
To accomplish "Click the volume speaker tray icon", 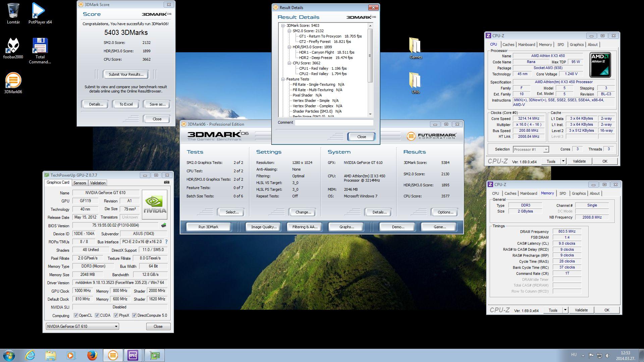I will pos(607,356).
